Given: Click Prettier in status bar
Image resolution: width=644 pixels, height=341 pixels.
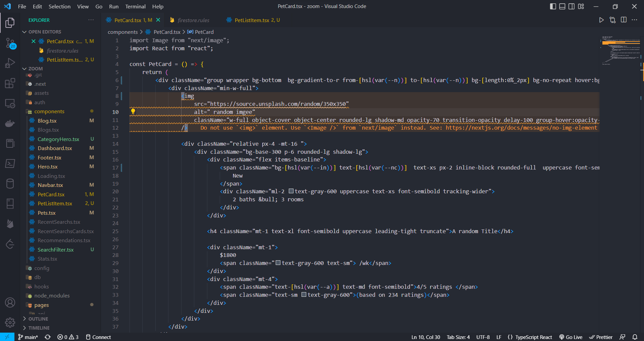Looking at the screenshot, I should point(601,337).
